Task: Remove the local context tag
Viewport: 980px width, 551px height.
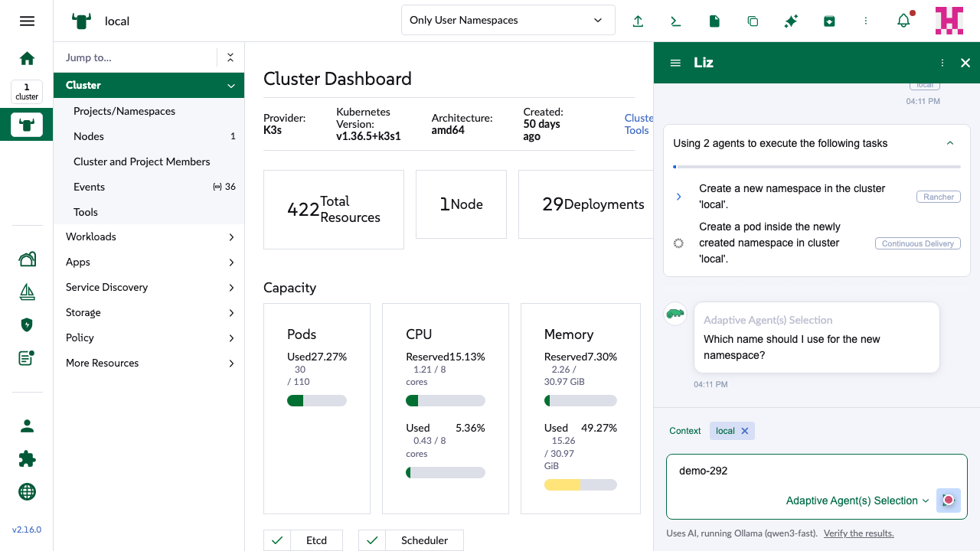Action: coord(745,431)
